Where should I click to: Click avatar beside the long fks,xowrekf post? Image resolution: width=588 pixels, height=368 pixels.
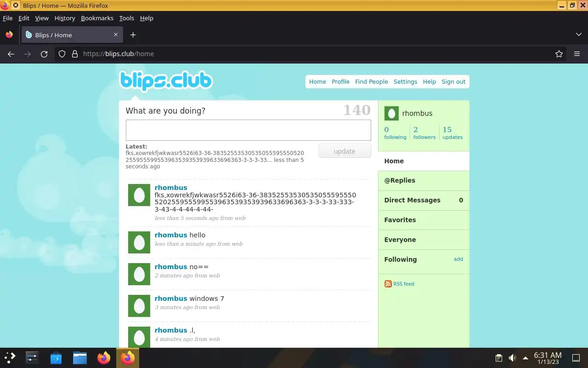click(139, 195)
